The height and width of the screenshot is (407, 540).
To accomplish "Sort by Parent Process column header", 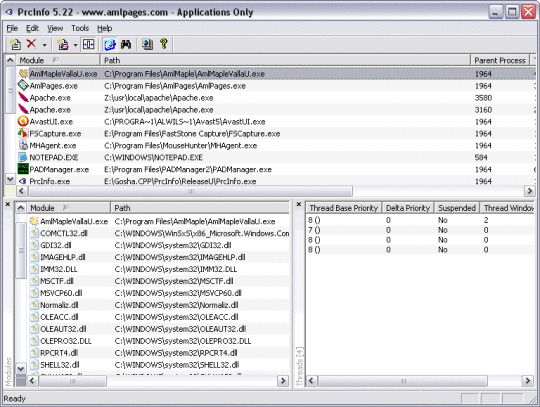I will coord(500,60).
